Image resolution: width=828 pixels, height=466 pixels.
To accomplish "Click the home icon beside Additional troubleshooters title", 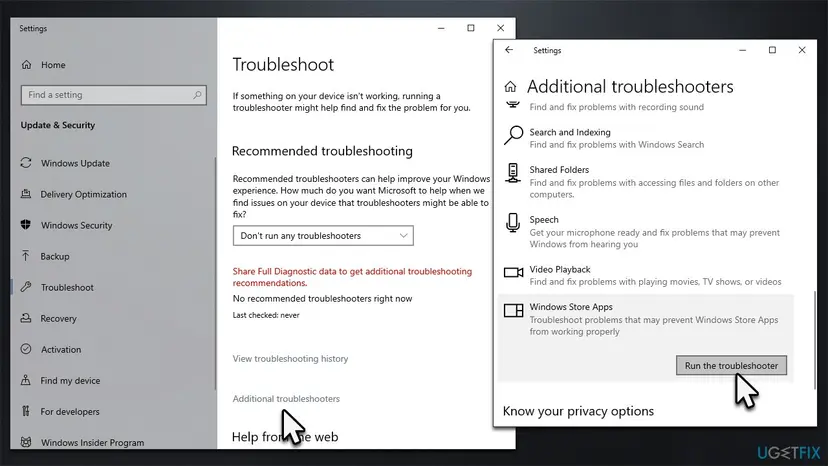I will [510, 87].
